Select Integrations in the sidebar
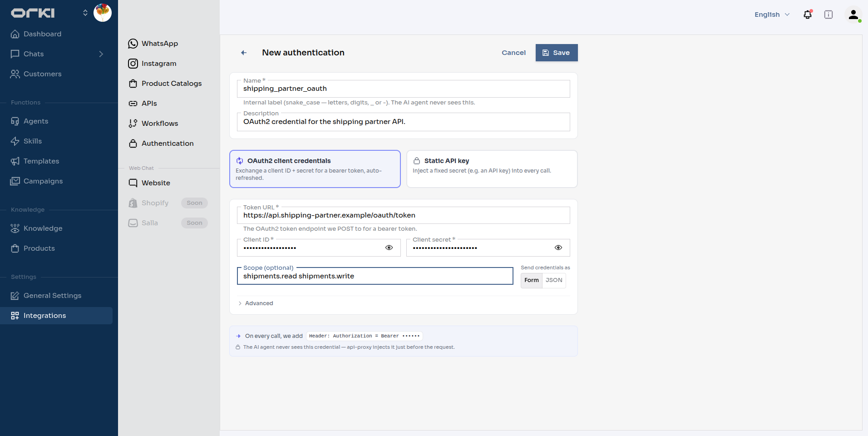The width and height of the screenshot is (868, 436). tap(56, 316)
